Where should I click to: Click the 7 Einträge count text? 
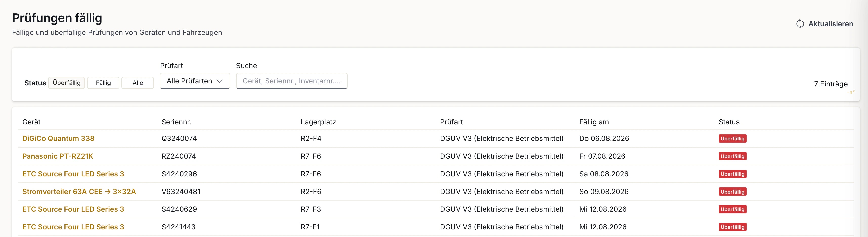[x=831, y=84]
